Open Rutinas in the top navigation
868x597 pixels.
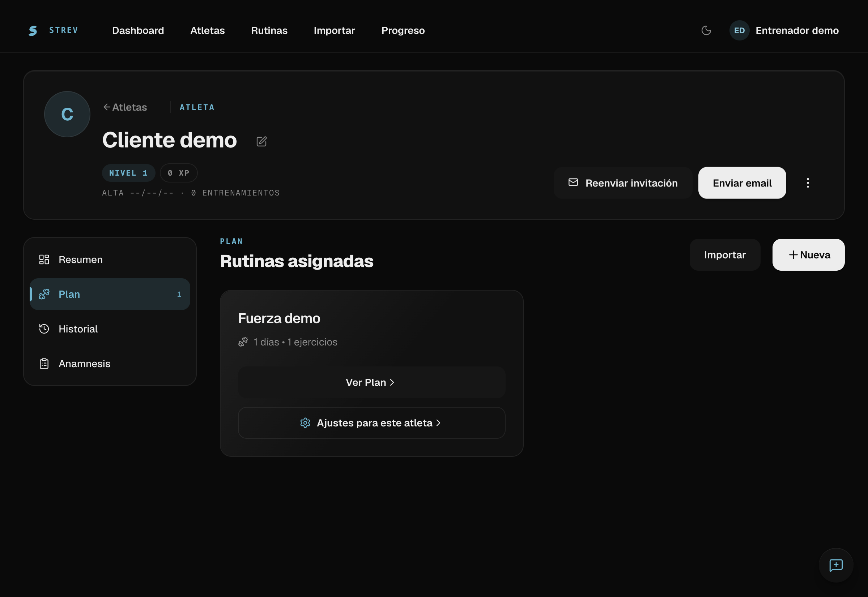(x=269, y=30)
